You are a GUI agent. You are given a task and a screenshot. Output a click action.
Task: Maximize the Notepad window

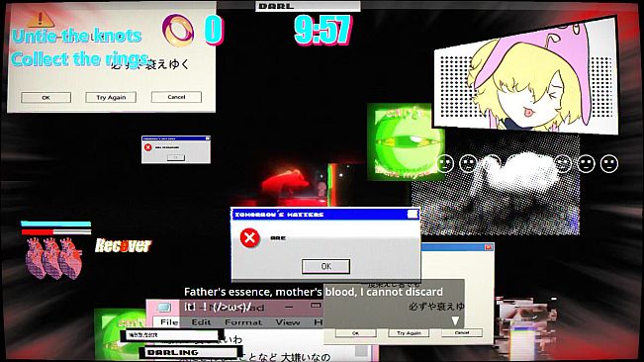(x=316, y=306)
